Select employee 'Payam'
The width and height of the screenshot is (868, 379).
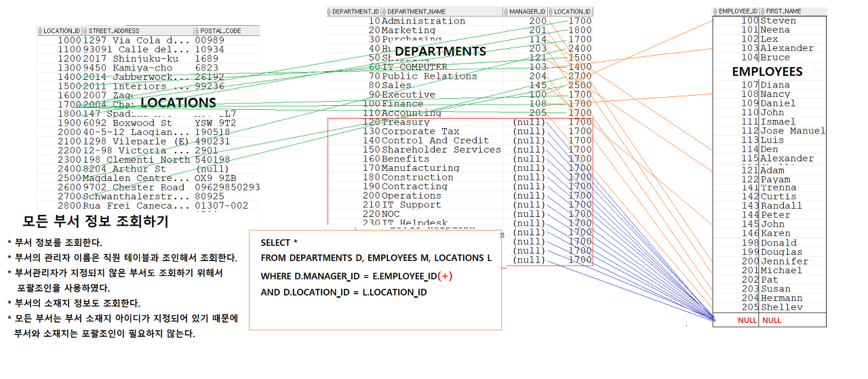click(x=775, y=180)
